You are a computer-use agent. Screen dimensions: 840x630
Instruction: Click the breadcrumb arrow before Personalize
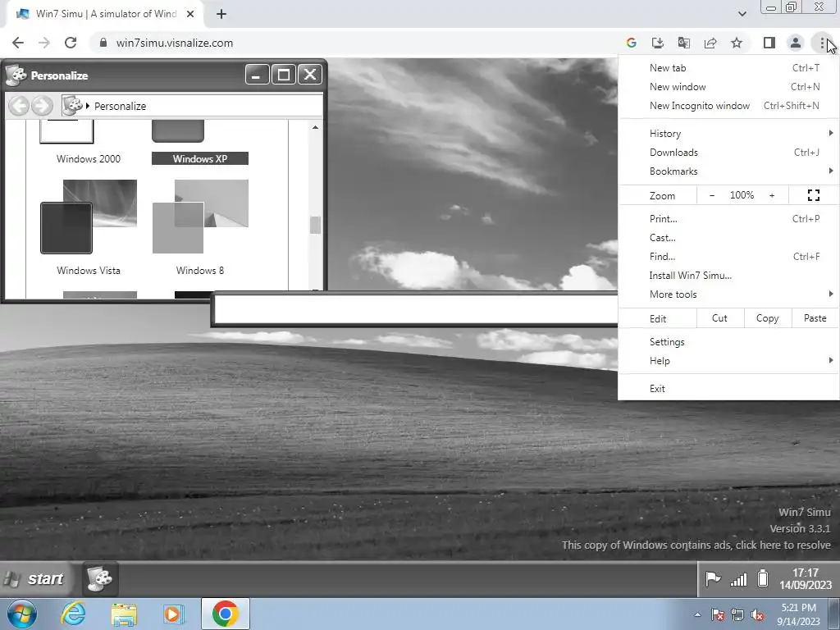(87, 106)
